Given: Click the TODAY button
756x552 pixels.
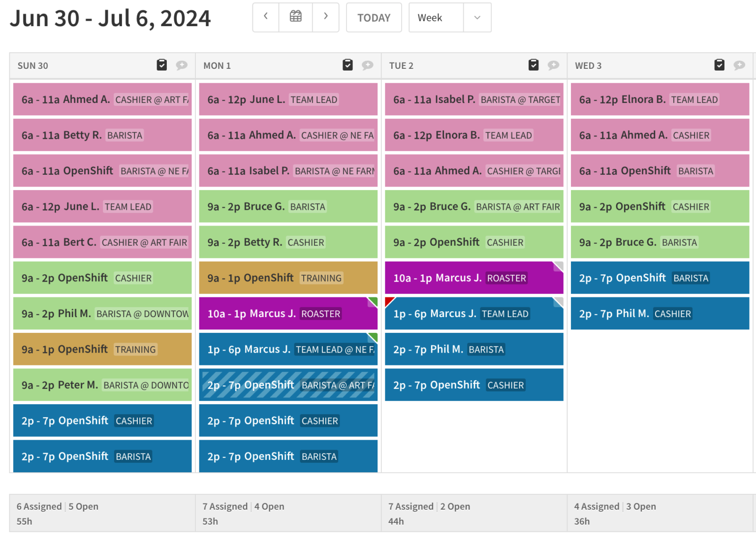Looking at the screenshot, I should click(374, 17).
